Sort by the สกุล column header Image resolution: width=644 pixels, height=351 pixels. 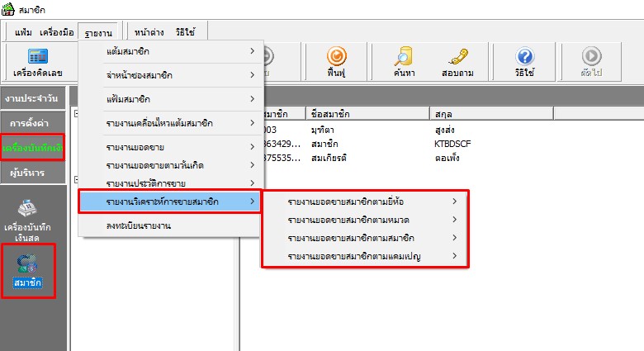tap(446, 113)
